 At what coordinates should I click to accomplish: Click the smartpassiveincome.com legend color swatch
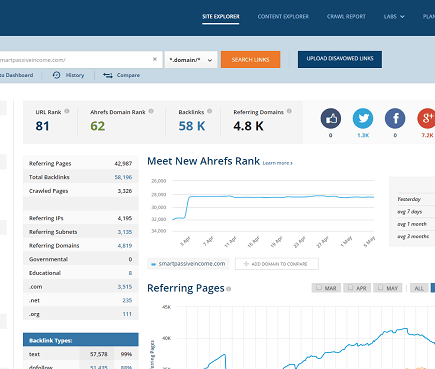[153, 264]
